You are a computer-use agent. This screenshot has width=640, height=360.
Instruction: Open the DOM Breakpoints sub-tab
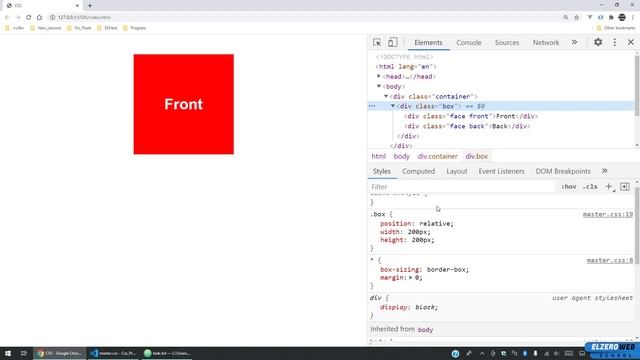coord(563,171)
